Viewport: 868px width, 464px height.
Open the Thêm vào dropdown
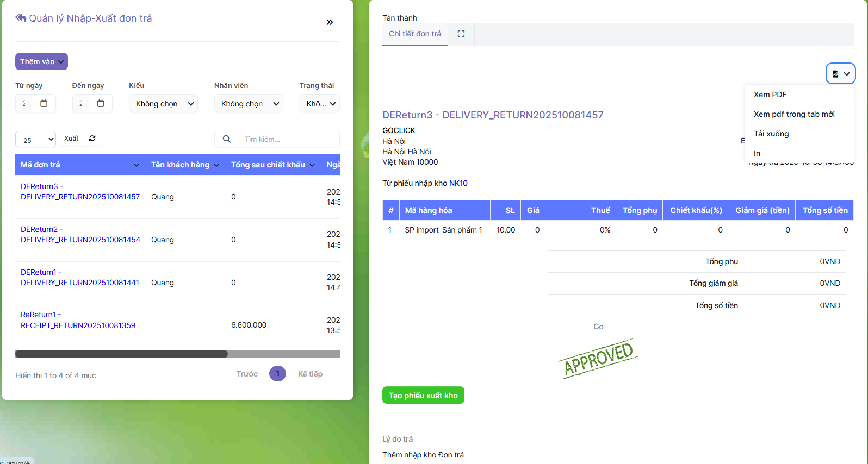click(41, 61)
